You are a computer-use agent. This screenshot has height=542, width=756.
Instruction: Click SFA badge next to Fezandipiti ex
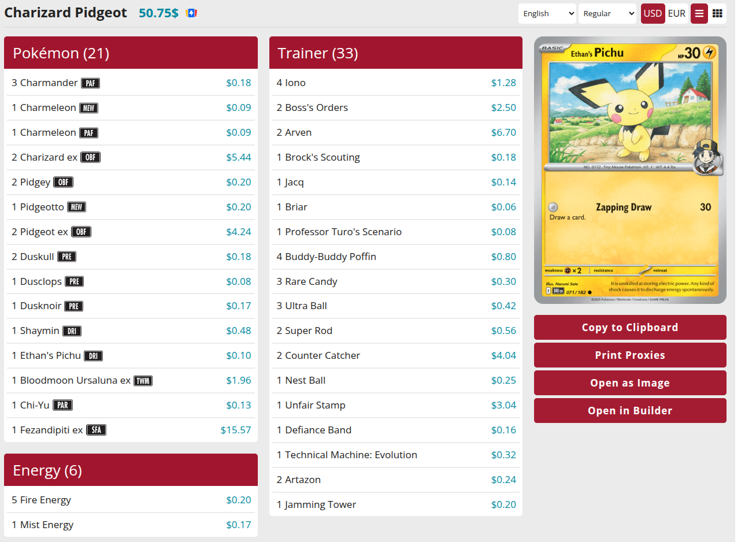click(x=96, y=430)
